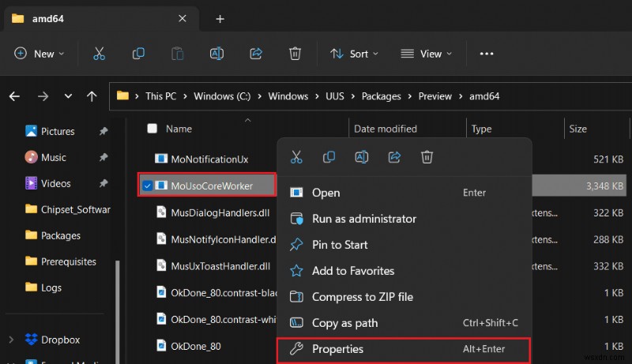Click the Cut icon in the context menu
The image size is (632, 364).
[296, 157]
